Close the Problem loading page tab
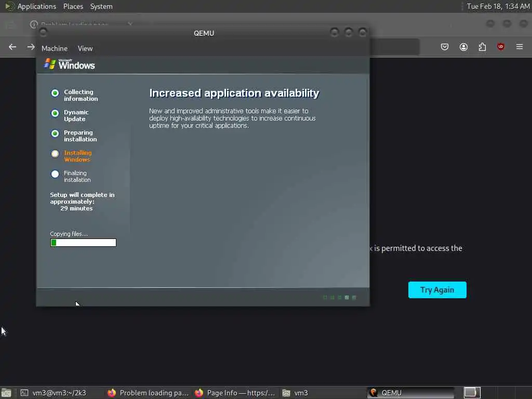Screen dimensions: 532x399 point(130,24)
